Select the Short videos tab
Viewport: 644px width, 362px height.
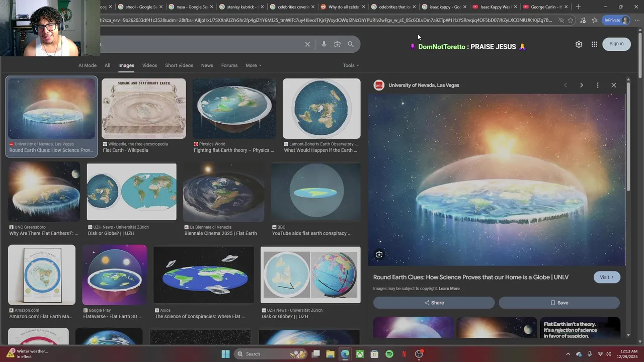click(179, 65)
